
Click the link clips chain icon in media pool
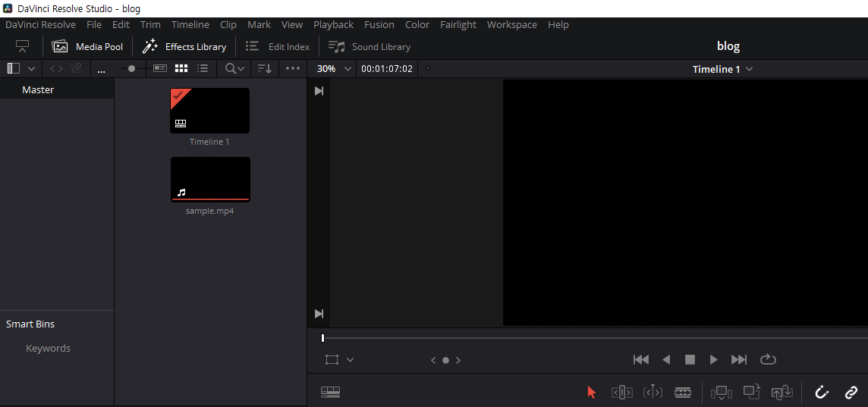coord(77,68)
